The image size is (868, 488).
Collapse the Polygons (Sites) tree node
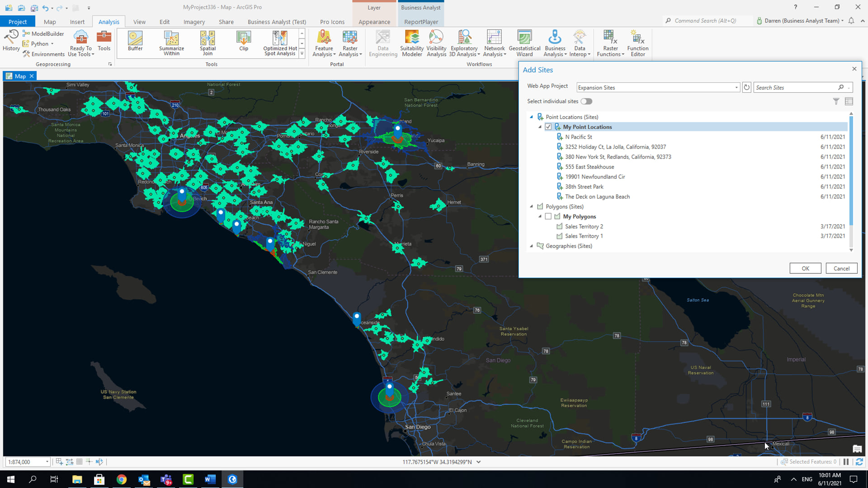coord(532,206)
